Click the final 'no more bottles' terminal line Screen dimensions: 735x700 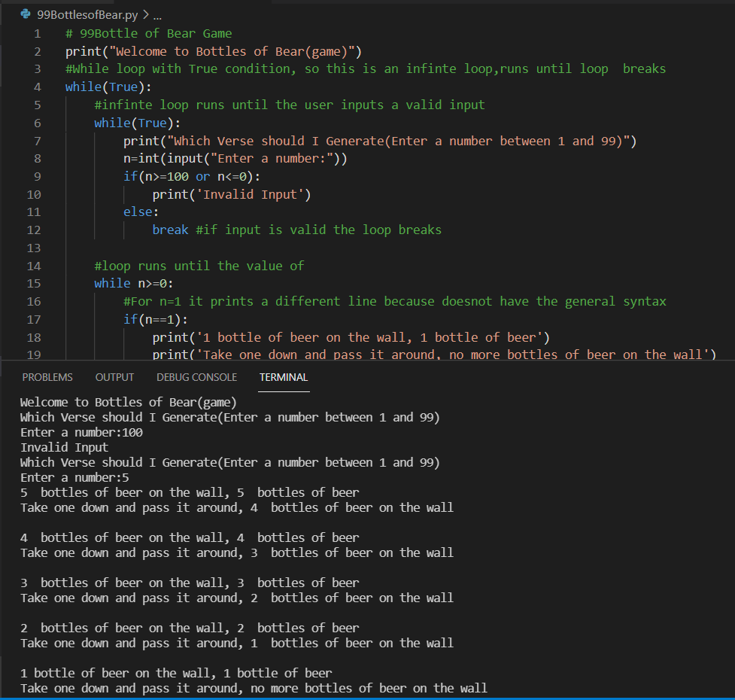pos(254,688)
